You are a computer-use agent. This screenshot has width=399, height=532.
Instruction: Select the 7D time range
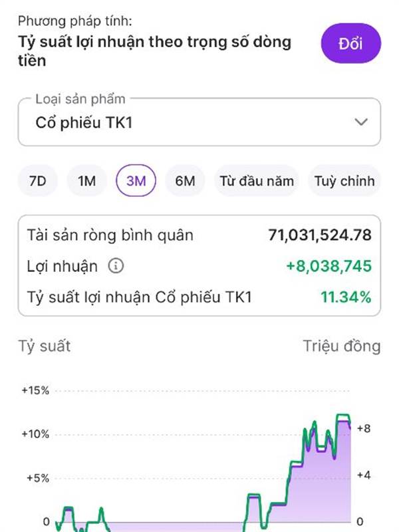[37, 181]
